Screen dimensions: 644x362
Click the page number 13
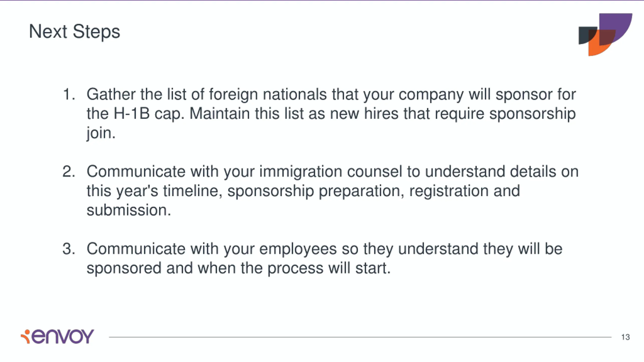(625, 337)
